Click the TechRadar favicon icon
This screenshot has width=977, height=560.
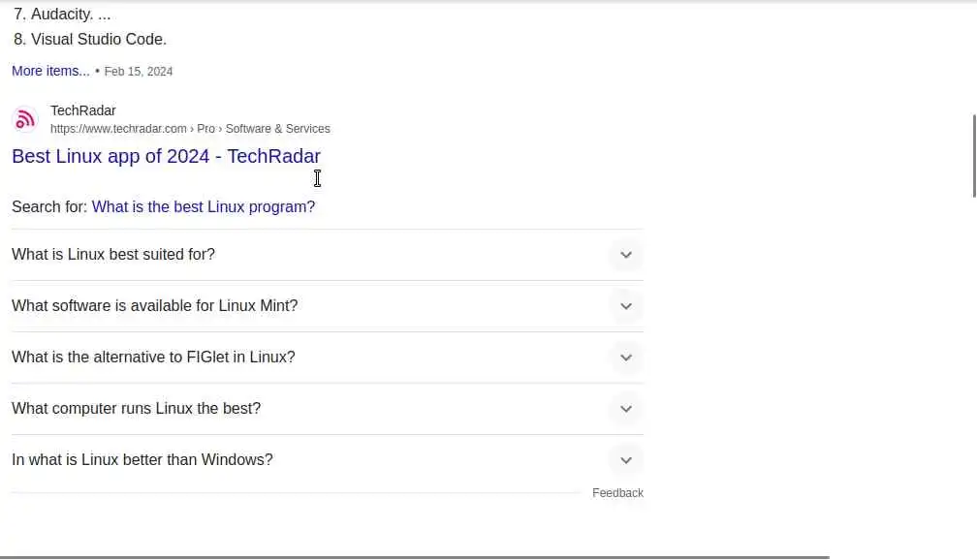click(x=25, y=119)
